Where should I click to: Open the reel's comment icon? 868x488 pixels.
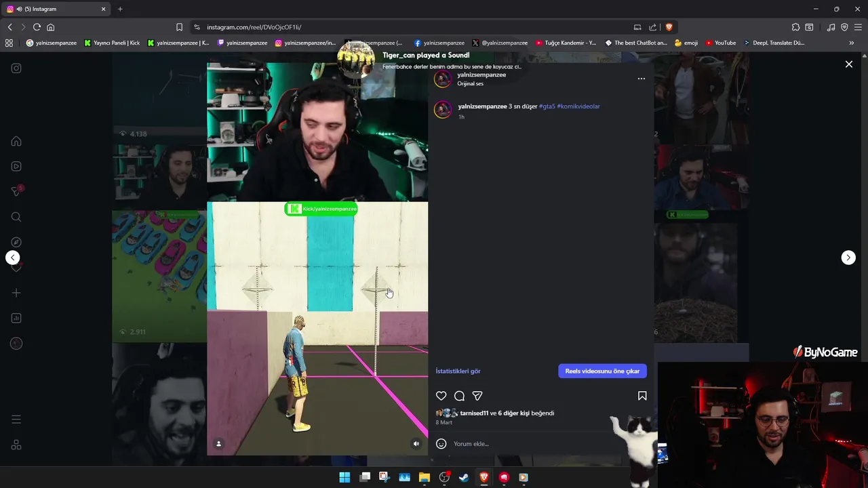point(459,396)
